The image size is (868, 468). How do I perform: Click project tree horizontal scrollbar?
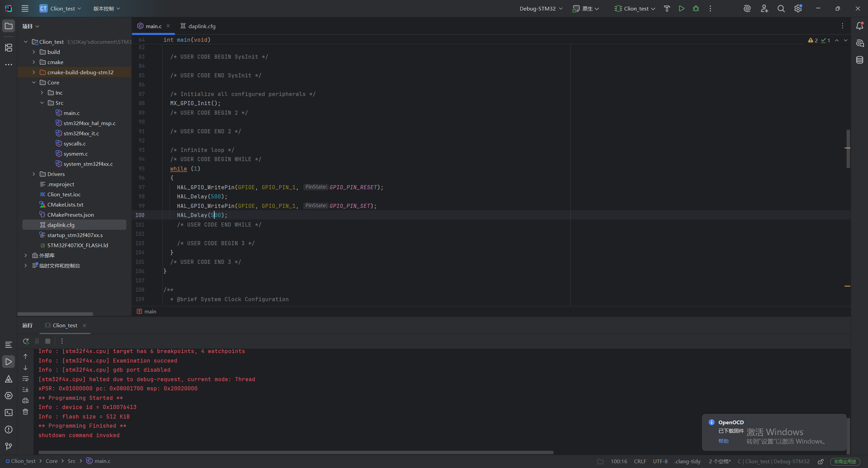click(55, 314)
